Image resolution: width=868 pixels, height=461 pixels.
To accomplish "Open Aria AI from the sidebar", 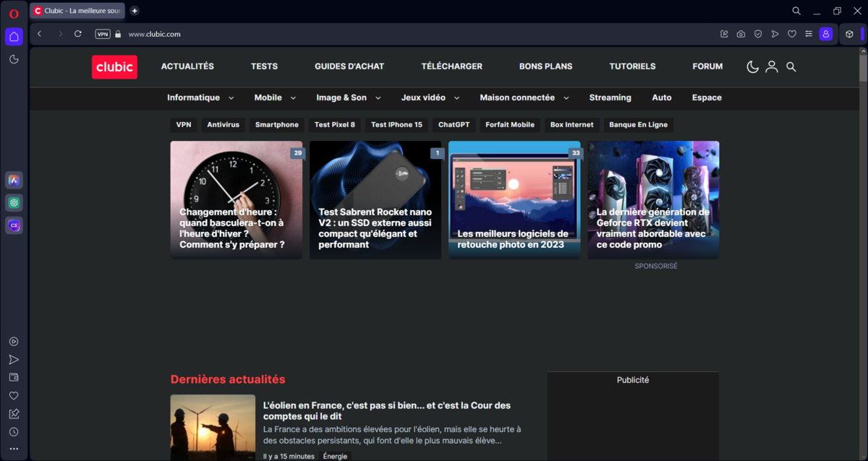I will coord(14,180).
